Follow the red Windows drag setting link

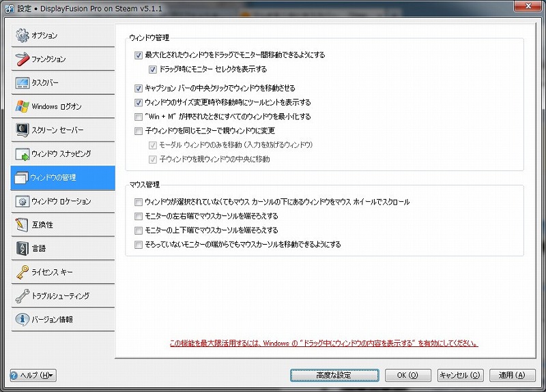324,344
